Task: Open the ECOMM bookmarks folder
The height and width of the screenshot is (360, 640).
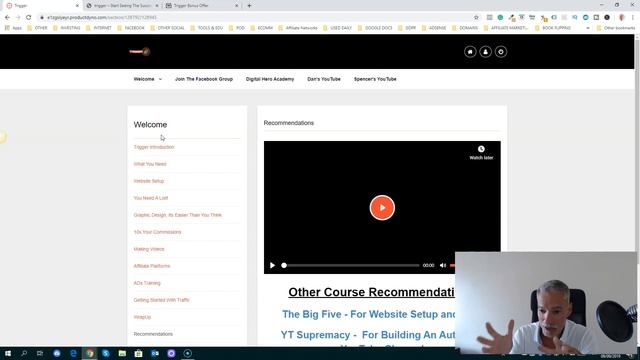Action: tap(262, 28)
